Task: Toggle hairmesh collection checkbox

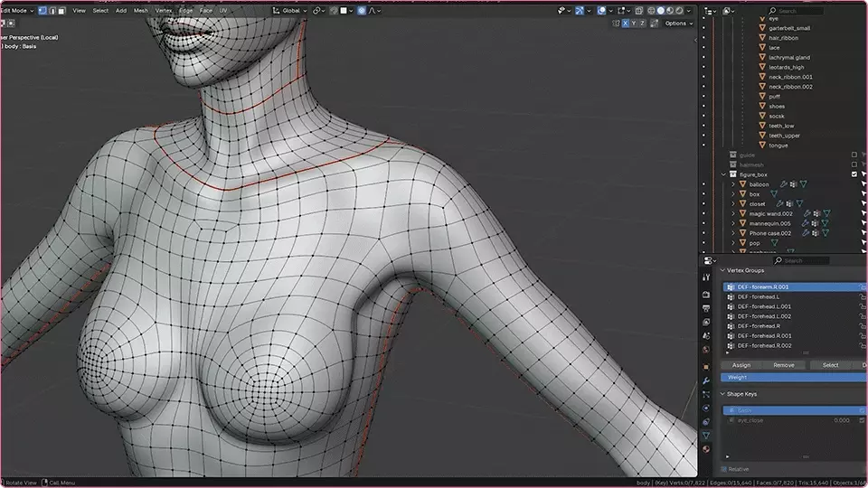Action: pos(854,164)
